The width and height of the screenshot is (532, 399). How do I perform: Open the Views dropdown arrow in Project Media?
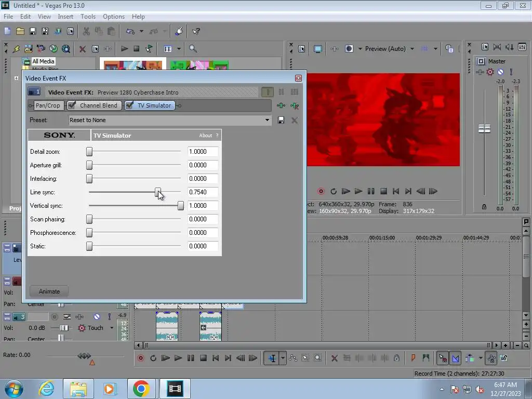coord(179,49)
